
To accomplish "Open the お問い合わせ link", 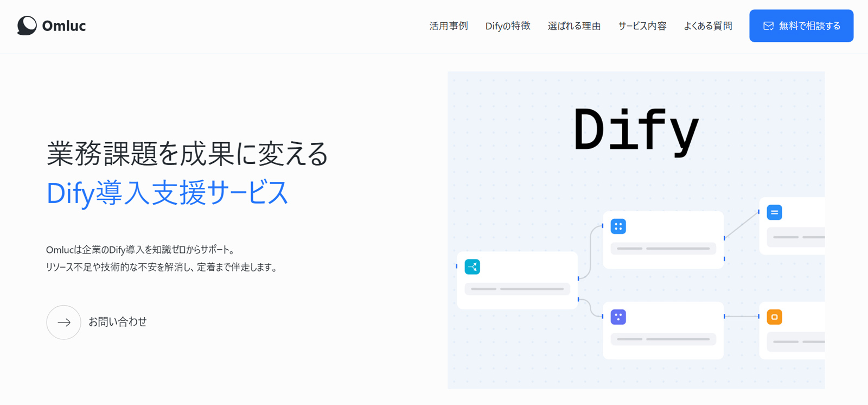I will 118,322.
